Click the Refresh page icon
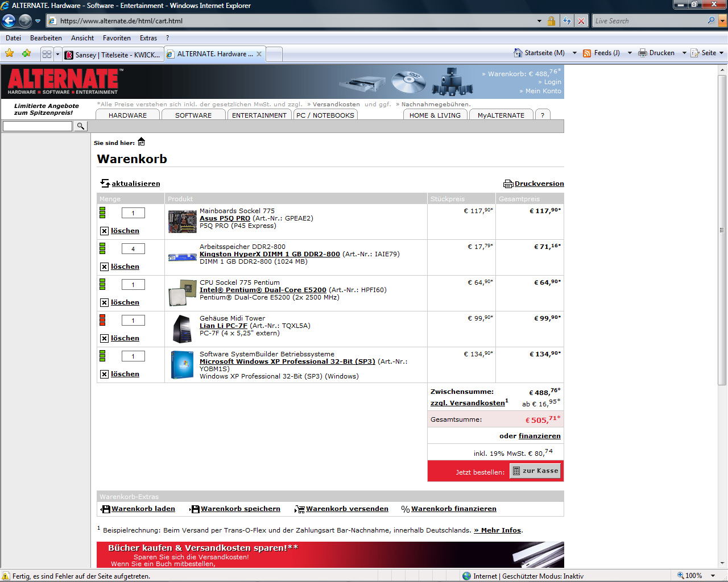The width and height of the screenshot is (728, 582). (x=567, y=21)
